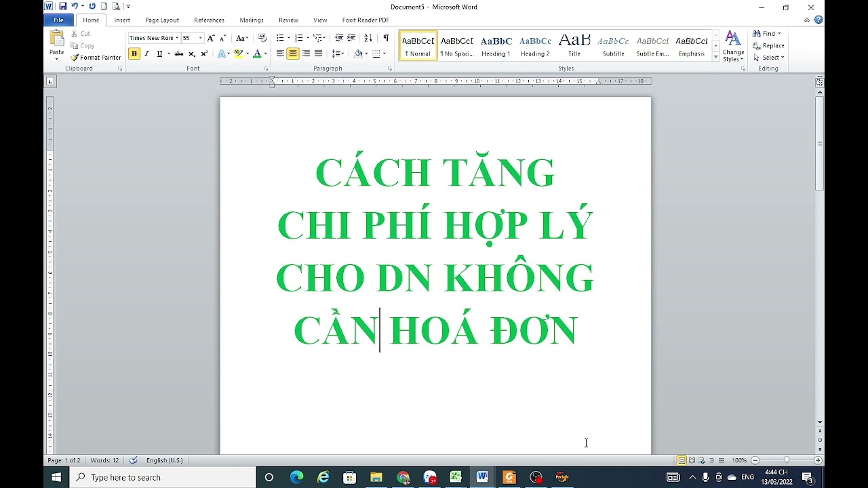This screenshot has width=868, height=488.
Task: Switch to Foxit Reader PDF tab
Action: tap(366, 20)
